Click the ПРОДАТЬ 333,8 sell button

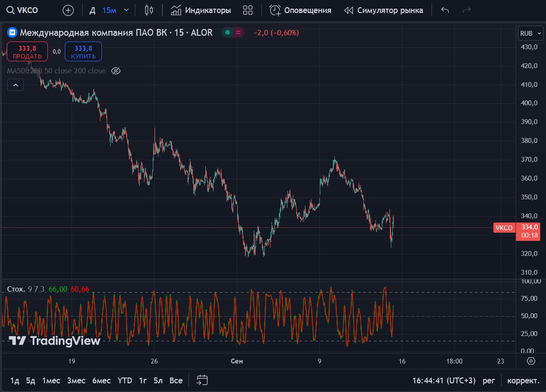[x=27, y=52]
